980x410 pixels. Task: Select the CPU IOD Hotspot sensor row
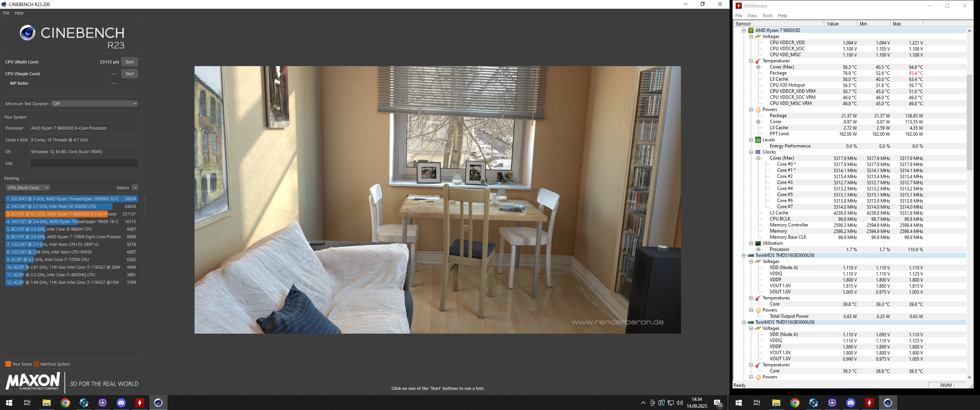[x=850, y=85]
